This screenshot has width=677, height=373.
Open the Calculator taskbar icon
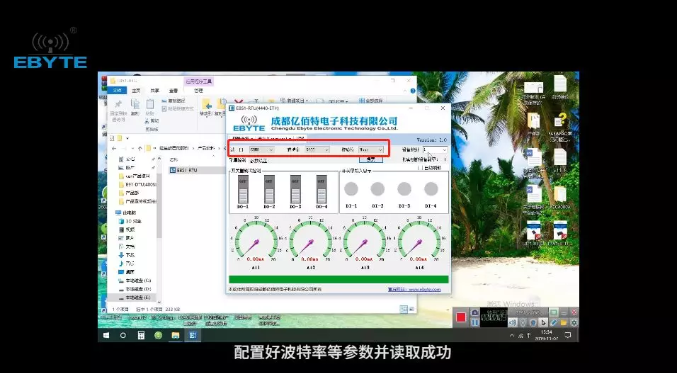point(141,335)
